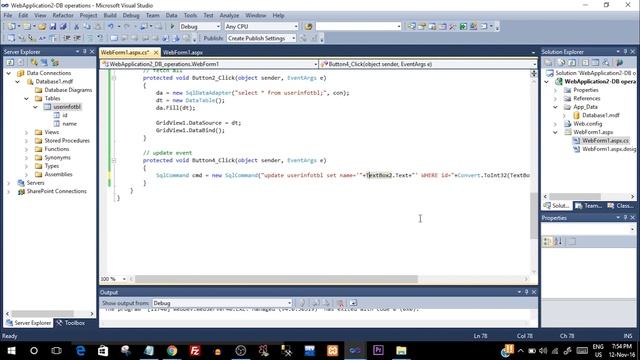Collapse the Button4_Click method outline
640x360 pixels.
click(x=114, y=160)
